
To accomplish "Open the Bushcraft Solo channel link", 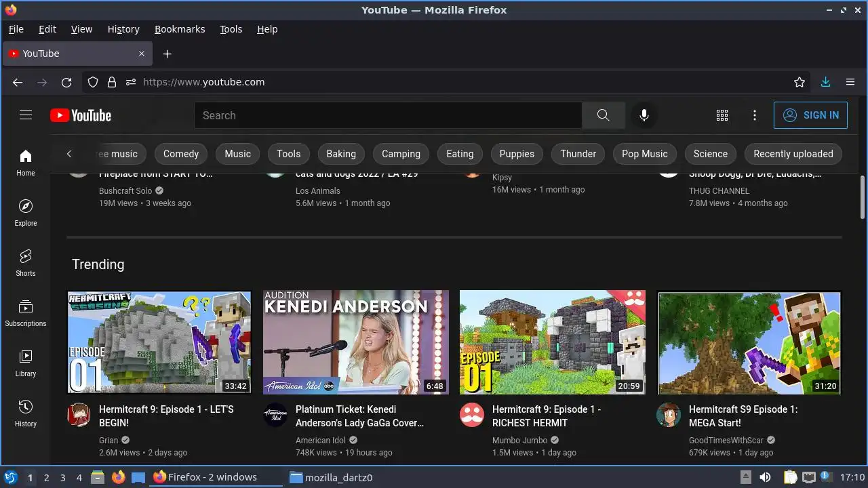I will tap(125, 191).
